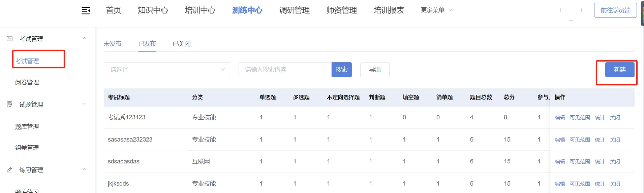Viewport: 644px width, 193px height.
Task: Click the 前往学员端 button
Action: point(615,10)
